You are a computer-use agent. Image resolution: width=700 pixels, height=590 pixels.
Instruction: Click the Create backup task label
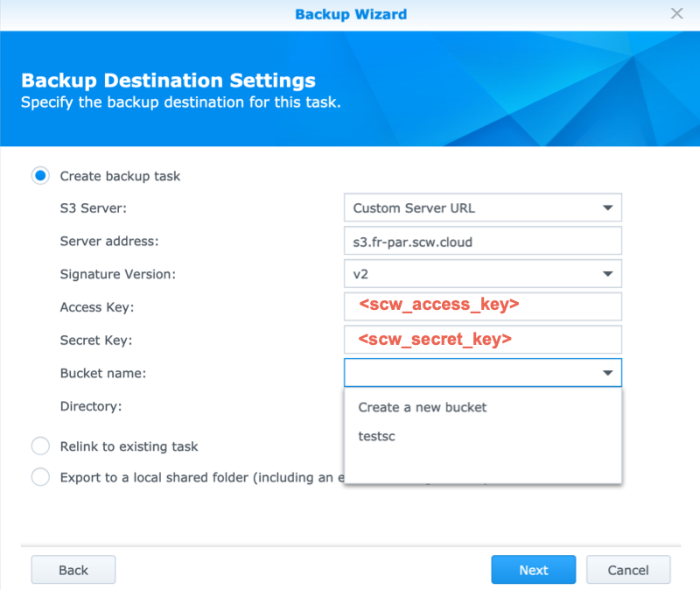[x=120, y=176]
